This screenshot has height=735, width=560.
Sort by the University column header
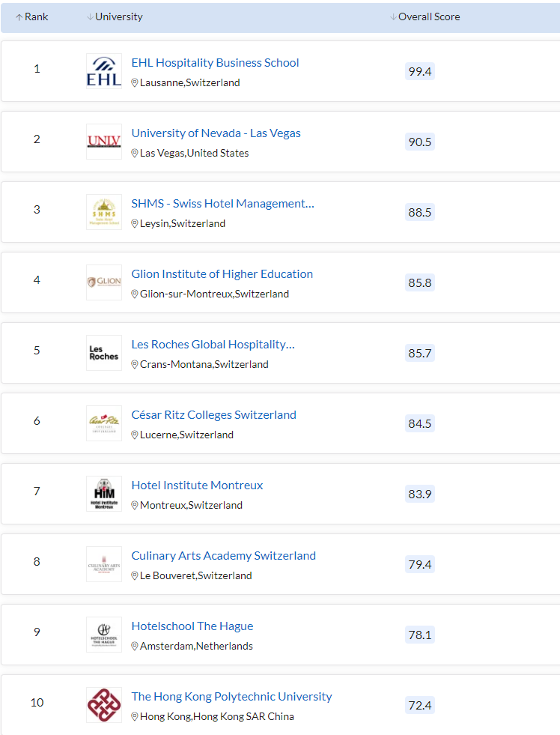(x=115, y=17)
